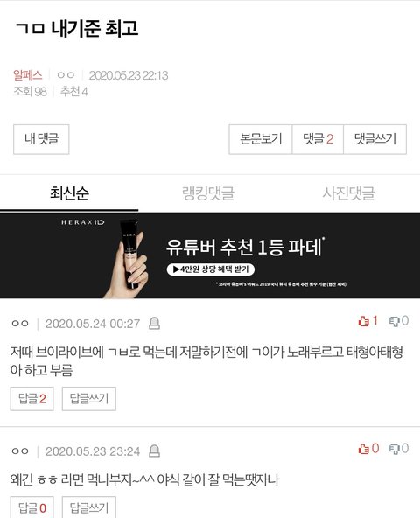Downvote the second comment from 23:24
This screenshot has height=518, width=420.
[x=398, y=449]
